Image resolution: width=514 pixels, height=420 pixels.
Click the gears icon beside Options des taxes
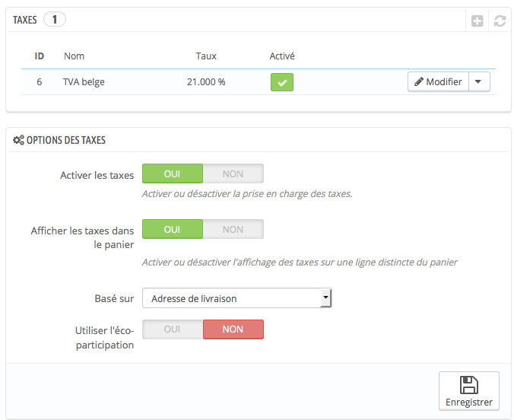pyautogui.click(x=18, y=140)
